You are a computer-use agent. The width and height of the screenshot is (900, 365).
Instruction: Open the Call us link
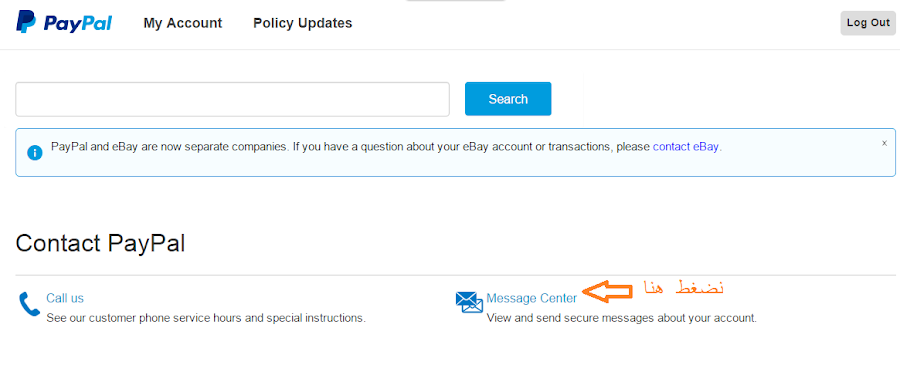coord(65,298)
